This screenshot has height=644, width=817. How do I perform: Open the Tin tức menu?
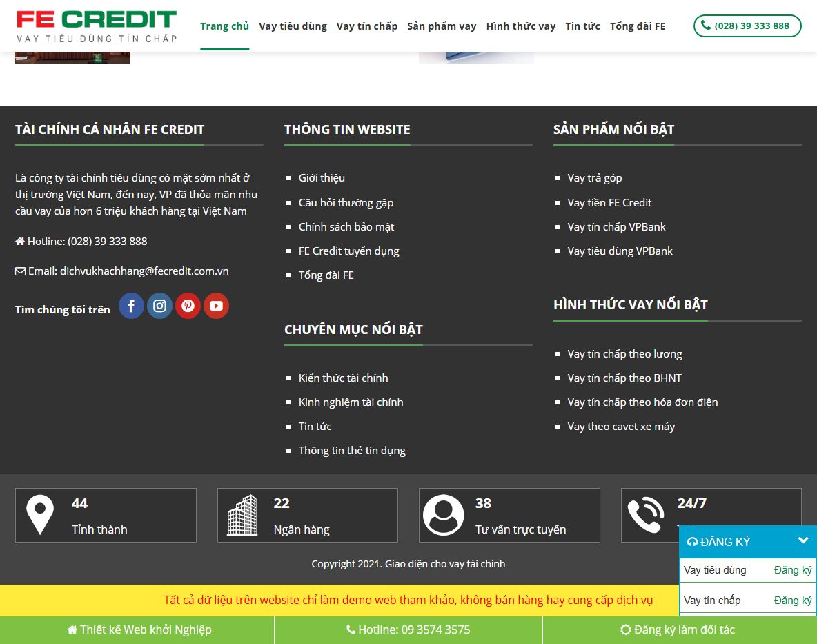pos(582,26)
